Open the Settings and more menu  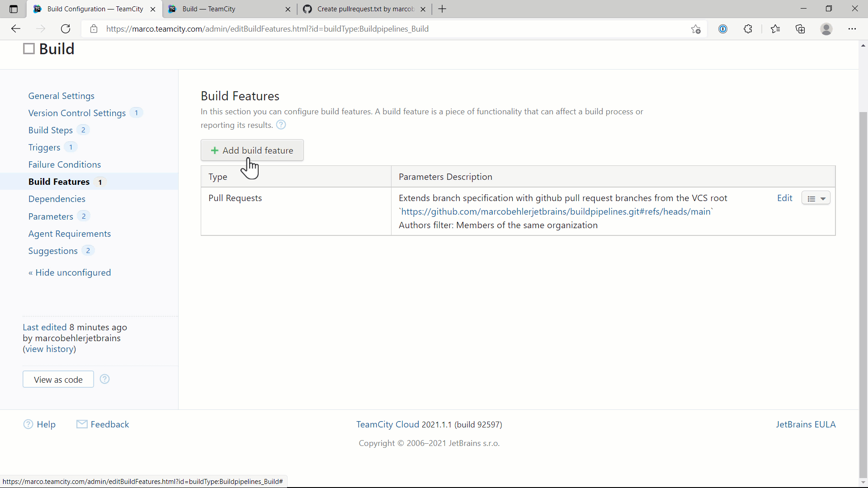[853, 28]
